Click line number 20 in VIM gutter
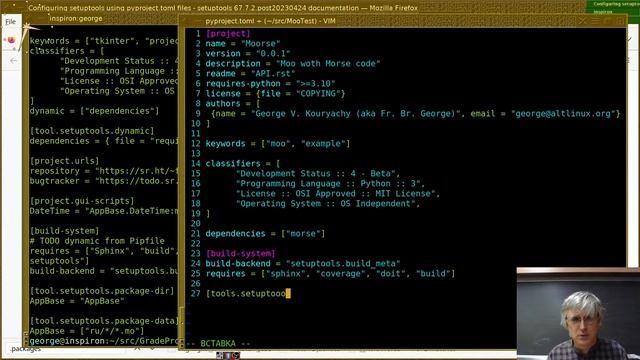The width and height of the screenshot is (640, 360). pos(196,223)
